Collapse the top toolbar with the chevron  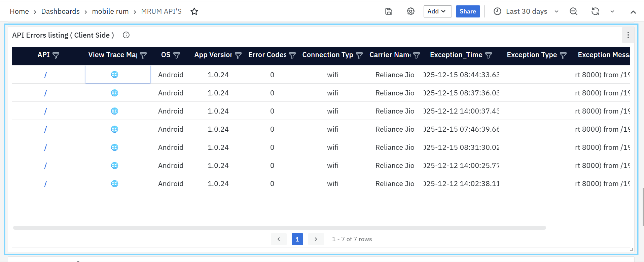pos(633,12)
